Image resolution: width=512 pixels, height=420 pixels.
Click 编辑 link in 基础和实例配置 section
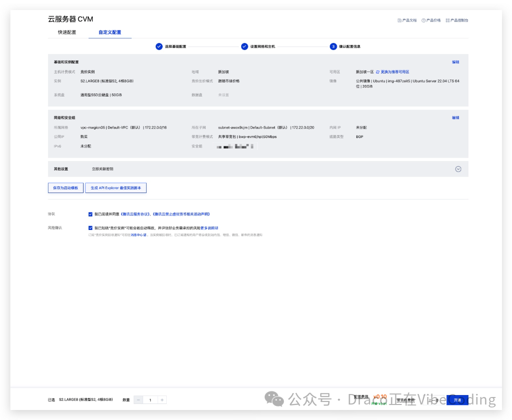pyautogui.click(x=455, y=62)
